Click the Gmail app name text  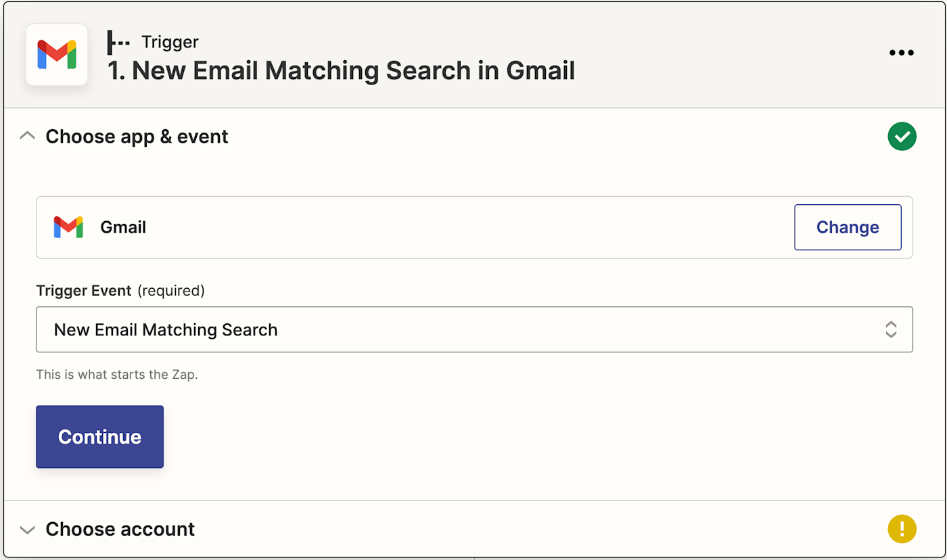click(123, 227)
